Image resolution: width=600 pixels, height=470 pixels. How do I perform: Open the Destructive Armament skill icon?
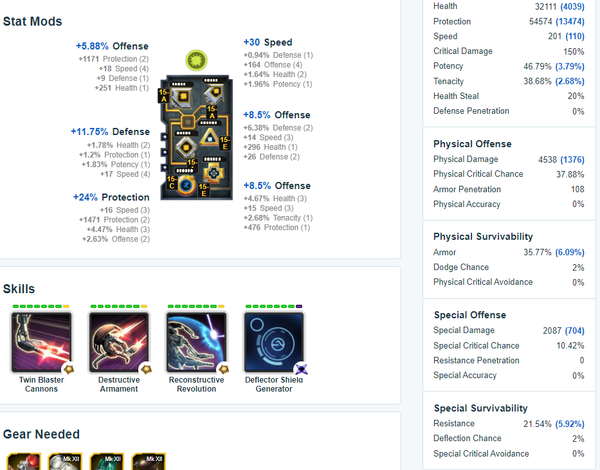(x=119, y=342)
